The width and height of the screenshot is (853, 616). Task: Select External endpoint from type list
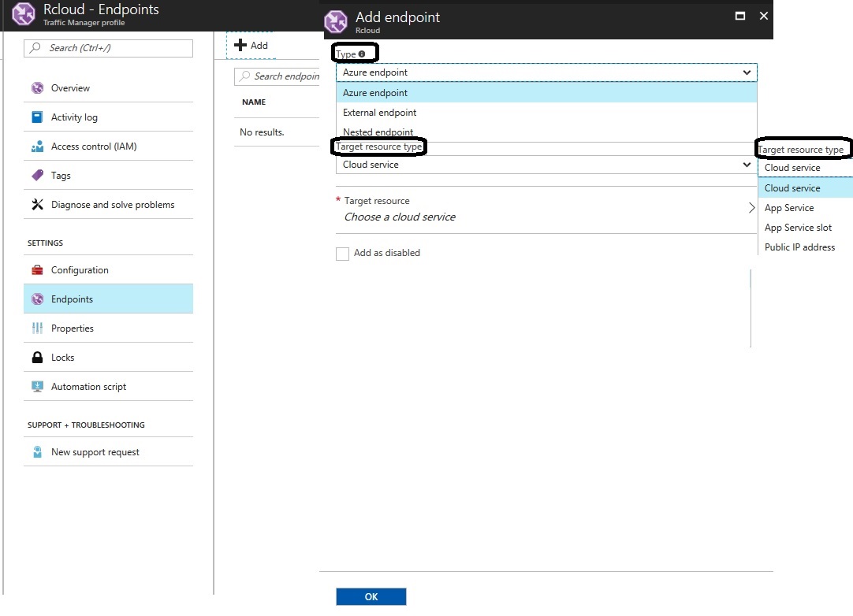pyautogui.click(x=380, y=113)
